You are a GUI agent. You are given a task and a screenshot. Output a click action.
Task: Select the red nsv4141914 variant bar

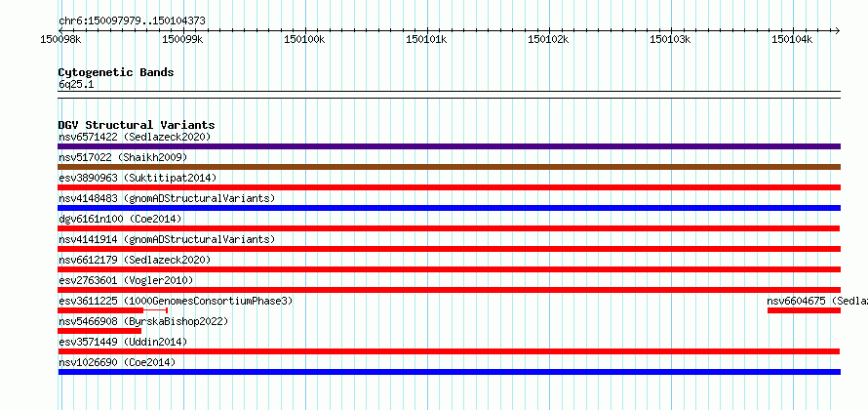tap(449, 249)
